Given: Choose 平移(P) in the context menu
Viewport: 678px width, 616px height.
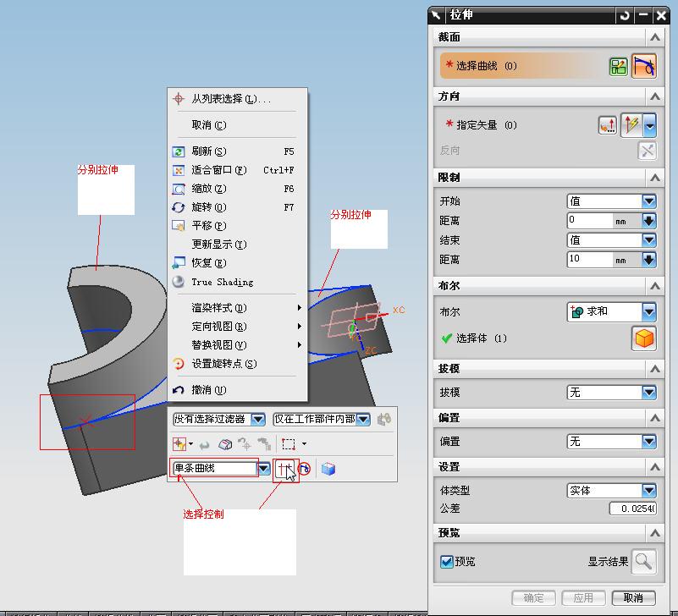Looking at the screenshot, I should (x=237, y=226).
